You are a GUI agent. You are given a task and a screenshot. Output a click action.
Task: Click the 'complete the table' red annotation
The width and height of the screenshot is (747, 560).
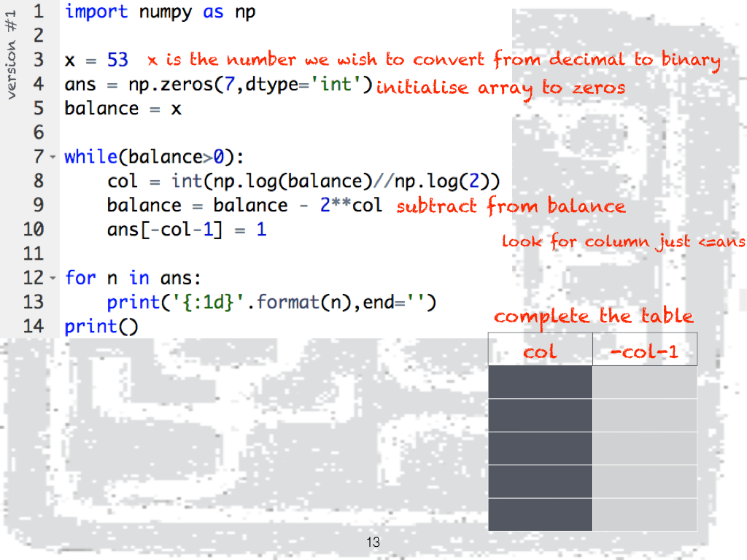point(593,316)
